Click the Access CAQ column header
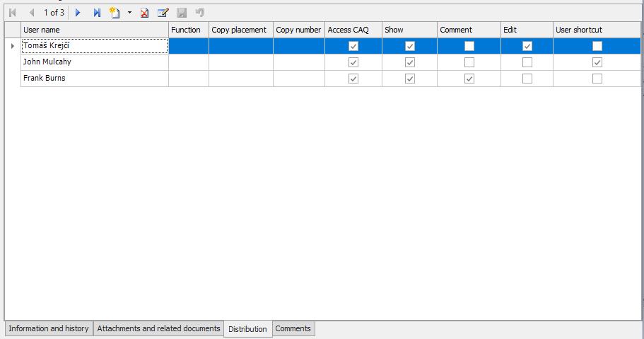This screenshot has height=339, width=644. (x=353, y=30)
